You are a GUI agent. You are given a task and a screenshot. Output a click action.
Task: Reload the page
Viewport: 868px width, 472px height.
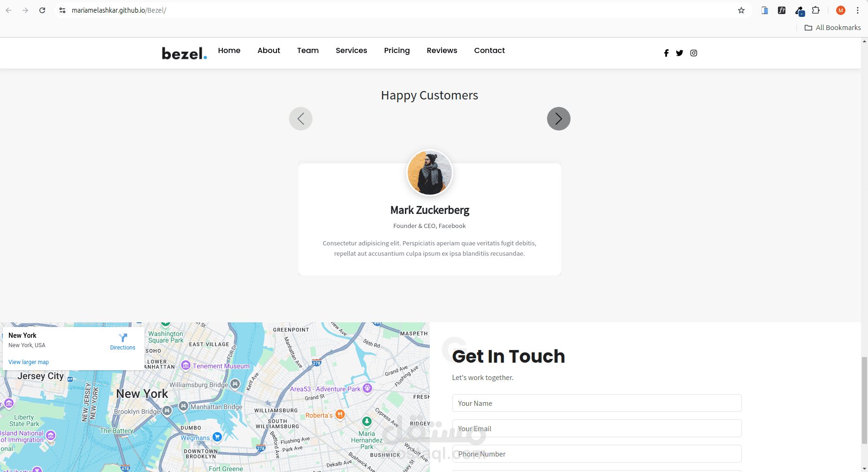click(42, 10)
